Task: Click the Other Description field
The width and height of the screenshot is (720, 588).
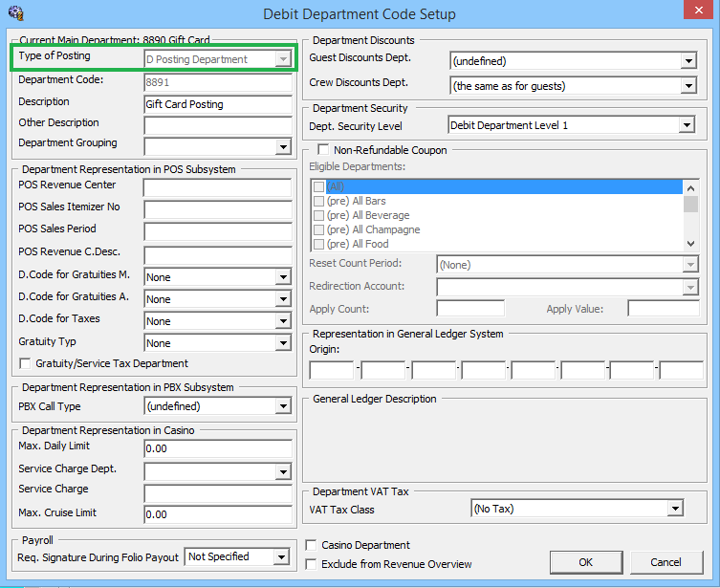Action: click(x=218, y=125)
